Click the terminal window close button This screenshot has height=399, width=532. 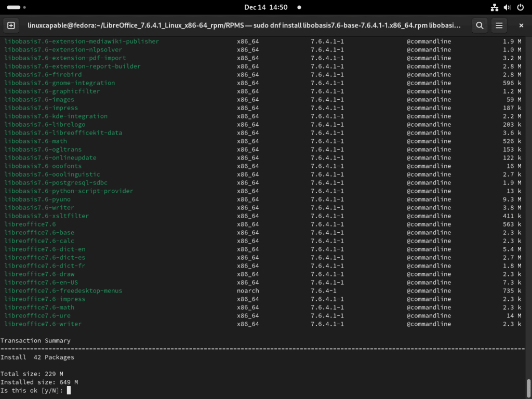point(521,25)
